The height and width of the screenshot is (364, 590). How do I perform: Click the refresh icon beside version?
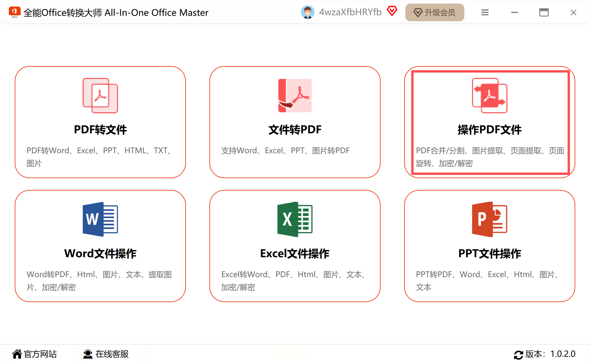tap(518, 354)
